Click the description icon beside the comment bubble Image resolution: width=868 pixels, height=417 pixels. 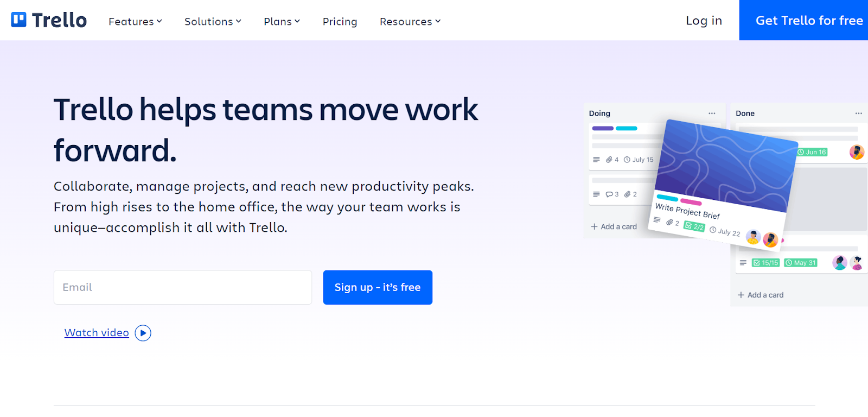(596, 194)
